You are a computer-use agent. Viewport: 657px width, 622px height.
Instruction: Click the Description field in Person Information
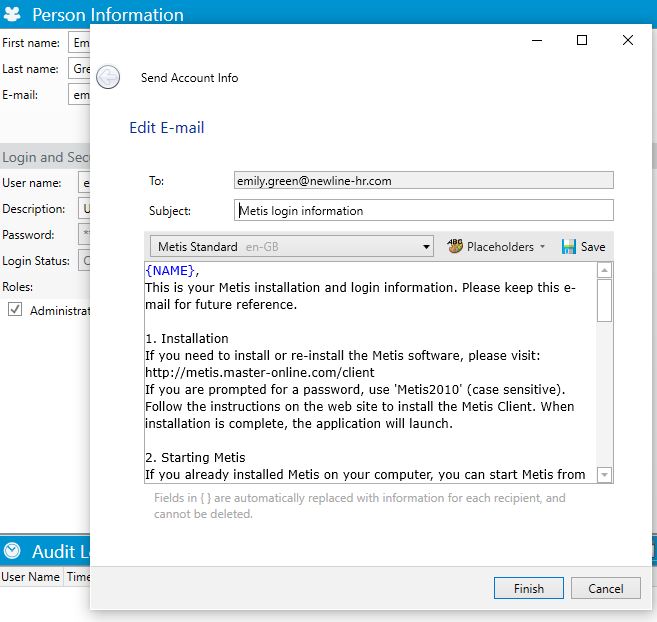(x=84, y=208)
